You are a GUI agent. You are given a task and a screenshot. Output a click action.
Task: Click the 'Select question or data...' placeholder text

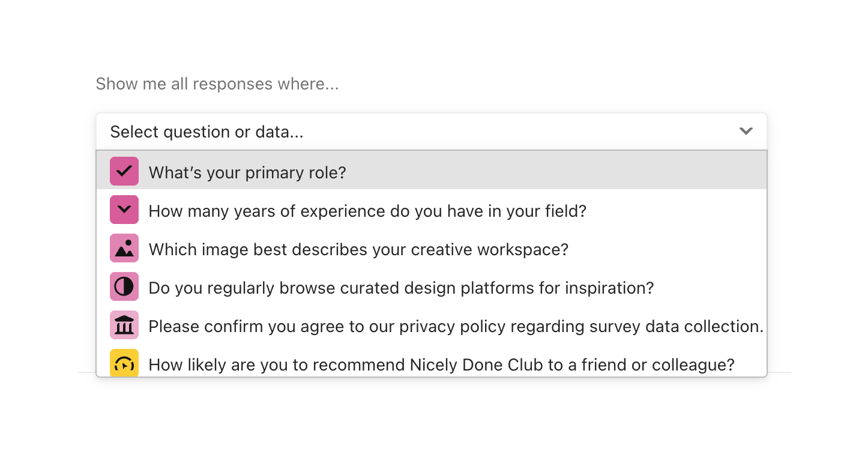click(x=206, y=132)
